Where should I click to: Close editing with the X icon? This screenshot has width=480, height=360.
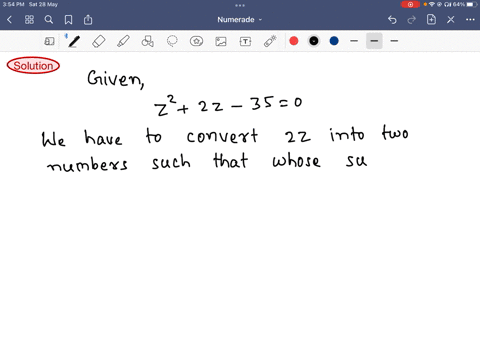(x=451, y=20)
